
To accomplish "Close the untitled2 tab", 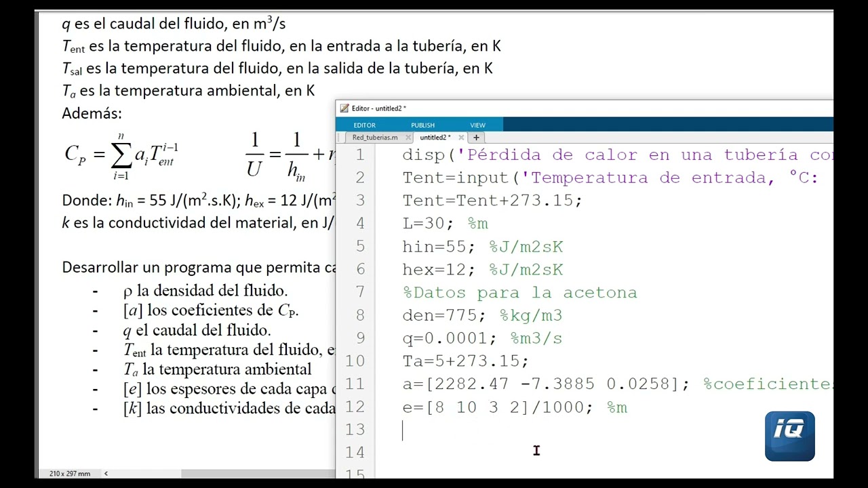I will 460,138.
